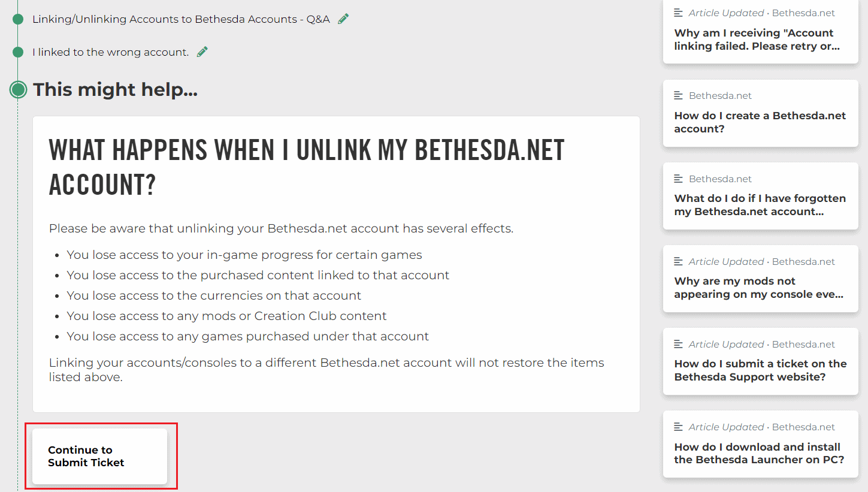This screenshot has height=492, width=868.
Task: Click Continue to Submit Ticket
Action: click(x=99, y=457)
